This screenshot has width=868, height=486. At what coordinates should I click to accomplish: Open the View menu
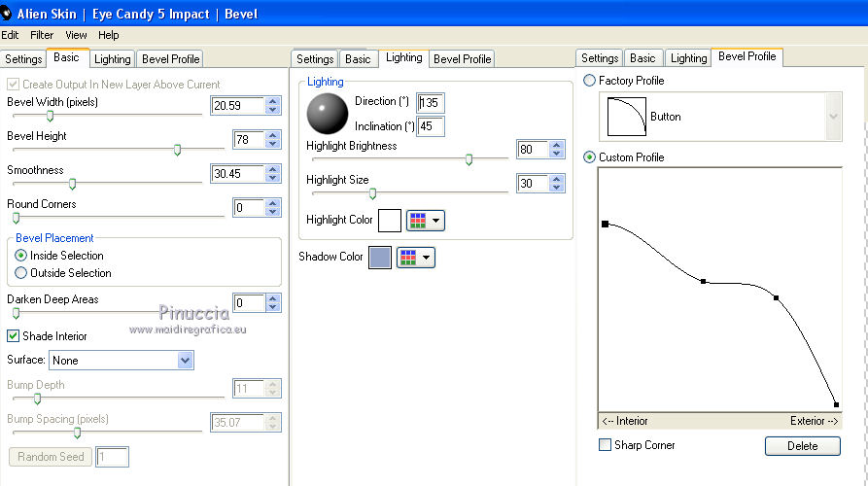coord(76,35)
